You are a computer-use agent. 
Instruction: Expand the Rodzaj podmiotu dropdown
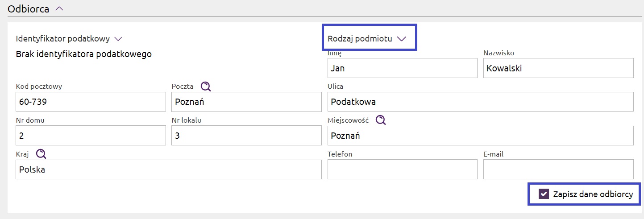click(x=401, y=39)
